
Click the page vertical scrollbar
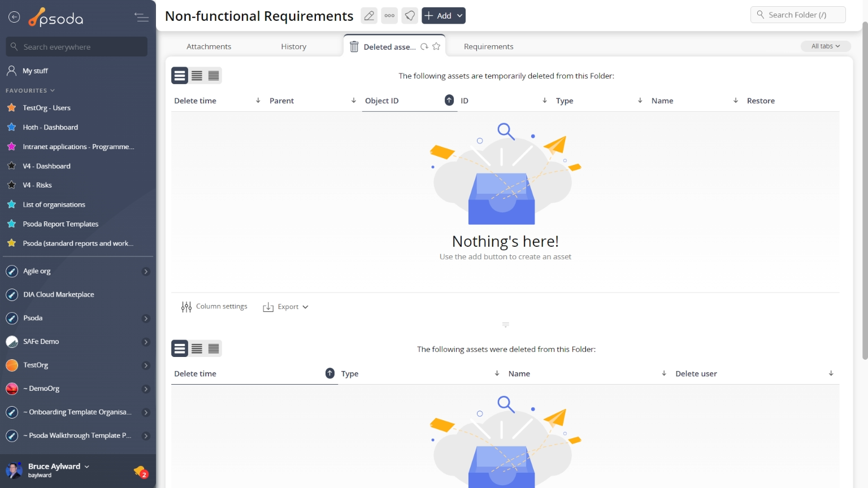[865, 190]
